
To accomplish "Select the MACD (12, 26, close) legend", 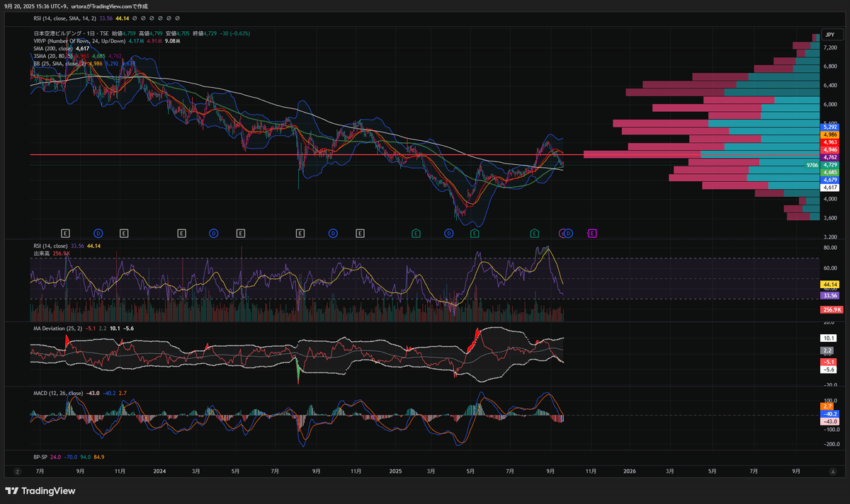I will coord(57,393).
